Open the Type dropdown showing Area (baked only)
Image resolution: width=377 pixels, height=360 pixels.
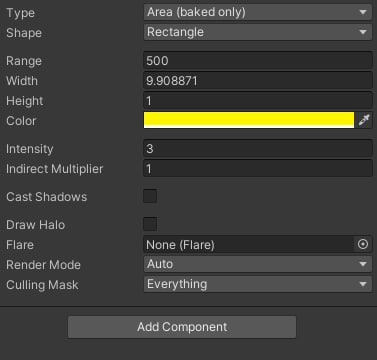[x=258, y=12]
